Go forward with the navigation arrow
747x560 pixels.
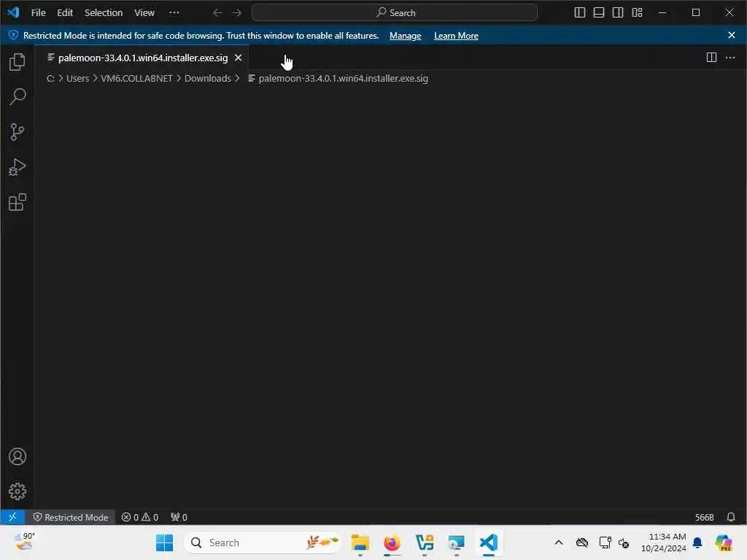(x=237, y=13)
